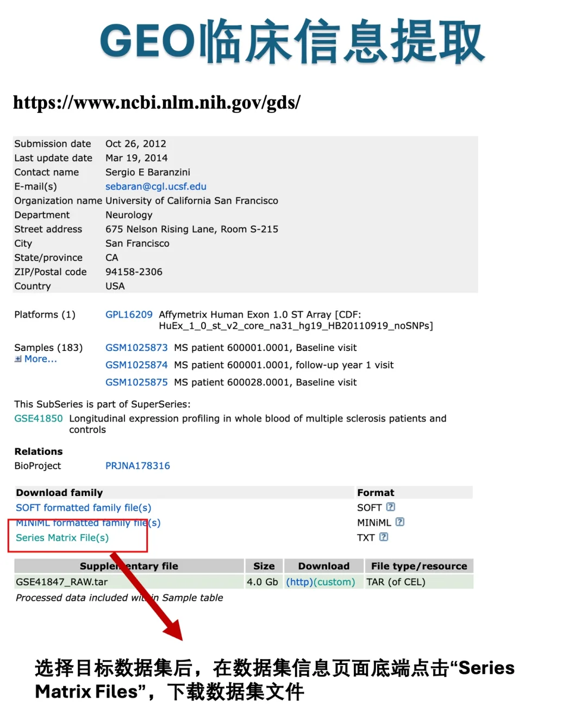The width and height of the screenshot is (587, 728).
Task: Select University of California San Francisco text
Action: (x=192, y=200)
